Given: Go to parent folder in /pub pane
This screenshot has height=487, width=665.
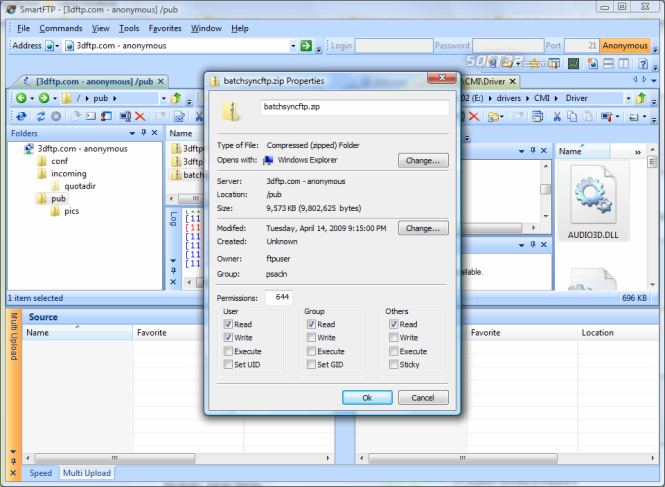Looking at the screenshot, I should click(176, 98).
